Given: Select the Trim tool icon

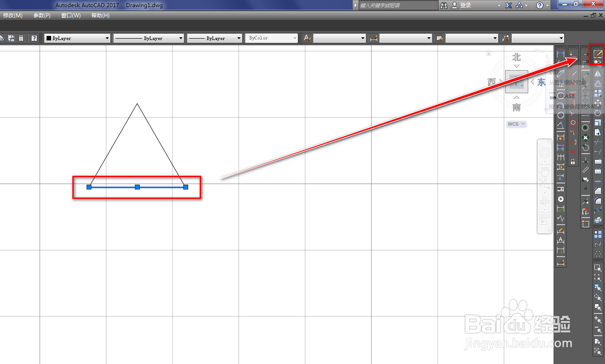Looking at the screenshot, I should tap(597, 142).
